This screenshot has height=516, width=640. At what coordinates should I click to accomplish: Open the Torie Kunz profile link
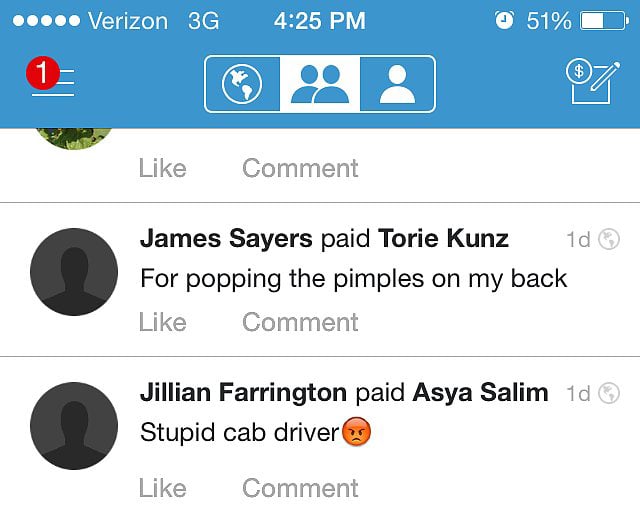(443, 238)
